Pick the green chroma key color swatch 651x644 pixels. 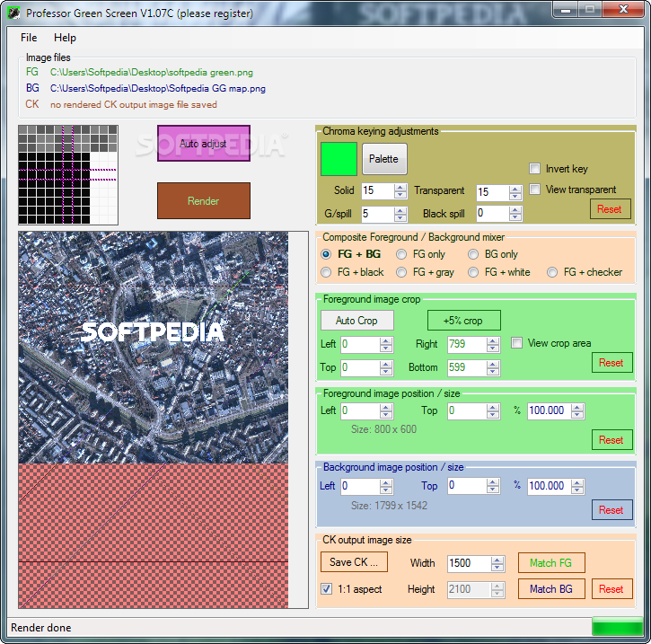(339, 159)
